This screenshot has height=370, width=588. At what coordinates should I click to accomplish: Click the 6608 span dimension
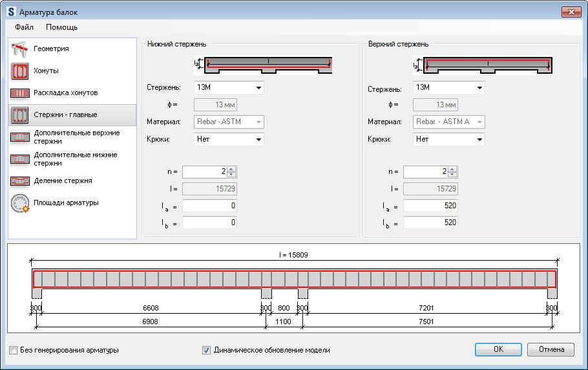151,308
